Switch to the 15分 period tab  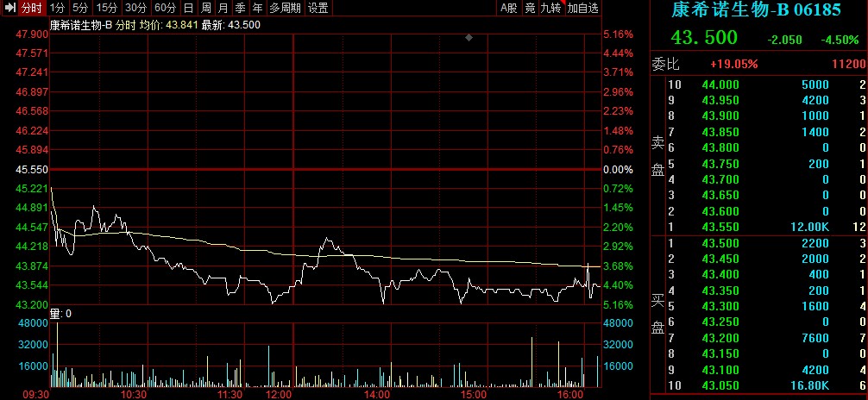(x=106, y=8)
